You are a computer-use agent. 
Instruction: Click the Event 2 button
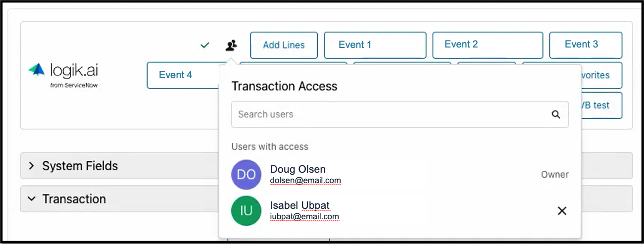[488, 45]
